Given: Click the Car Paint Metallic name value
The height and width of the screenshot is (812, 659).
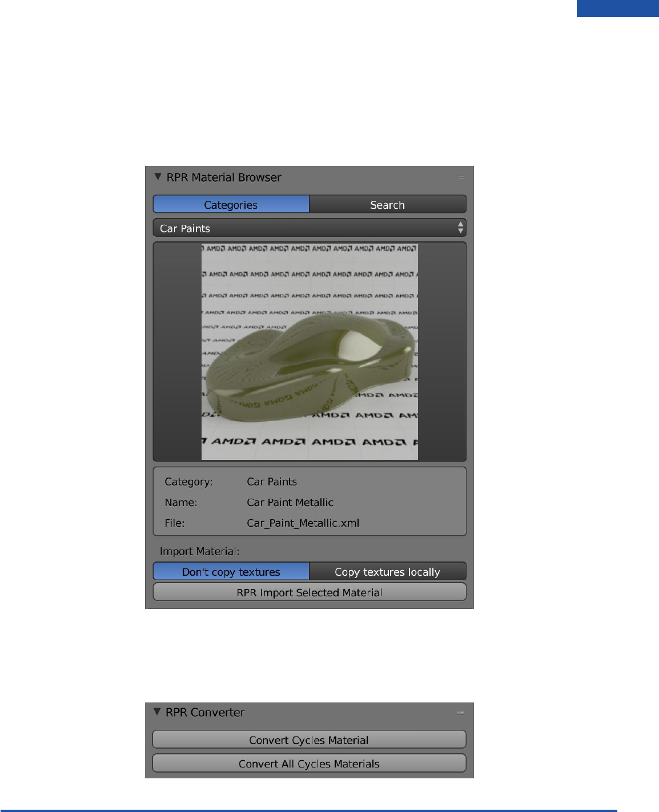Looking at the screenshot, I should point(290,502).
